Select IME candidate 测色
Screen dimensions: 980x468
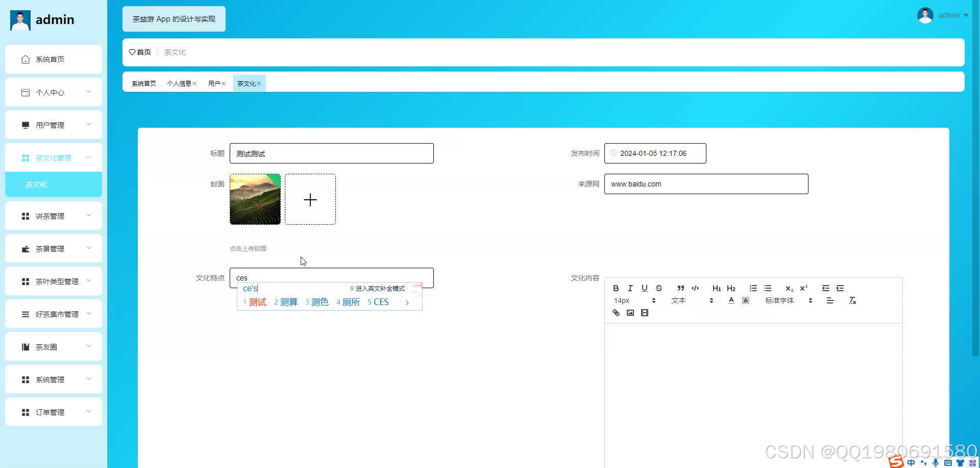coord(317,302)
